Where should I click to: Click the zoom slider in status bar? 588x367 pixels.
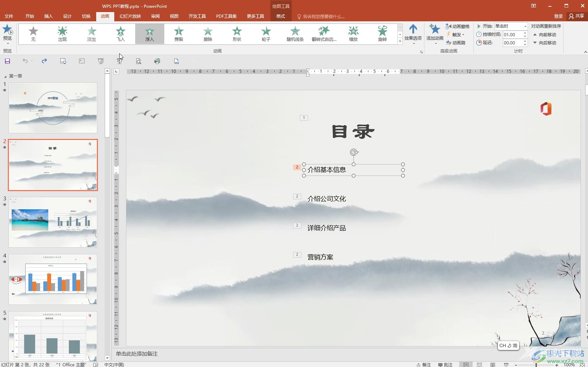536,365
